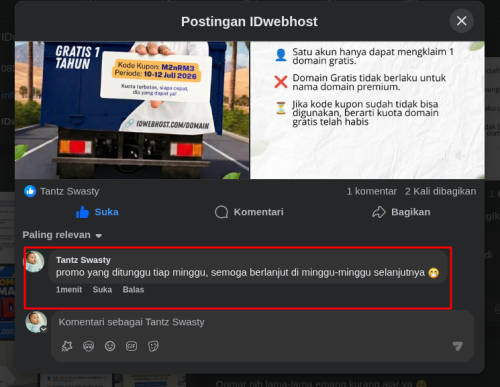The width and height of the screenshot is (500, 387).
Task: Send the comment with arrow icon
Action: [458, 346]
